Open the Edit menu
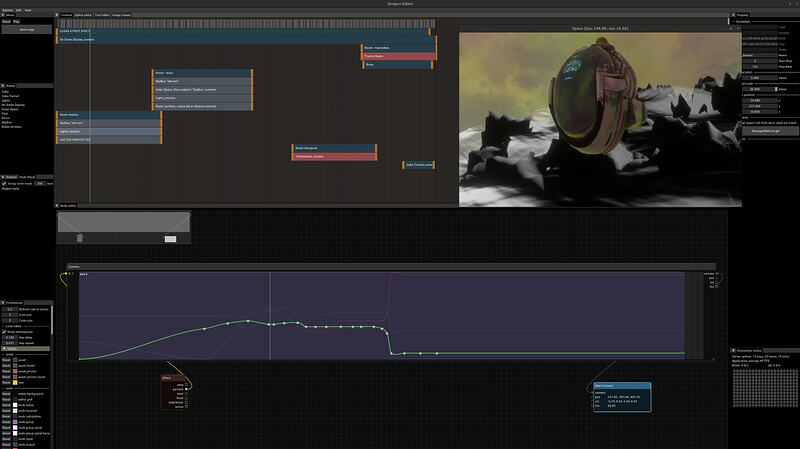The height and width of the screenshot is (449, 800). point(18,10)
